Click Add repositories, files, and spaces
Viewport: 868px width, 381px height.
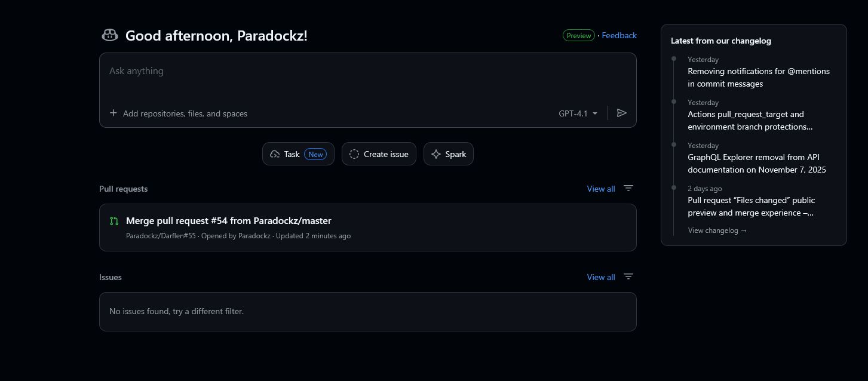coord(178,113)
